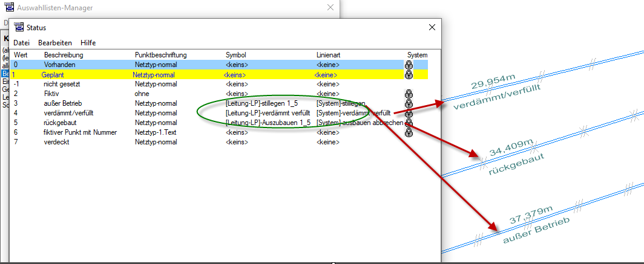
Task: Open the Hilfe menu
Action: [88, 43]
